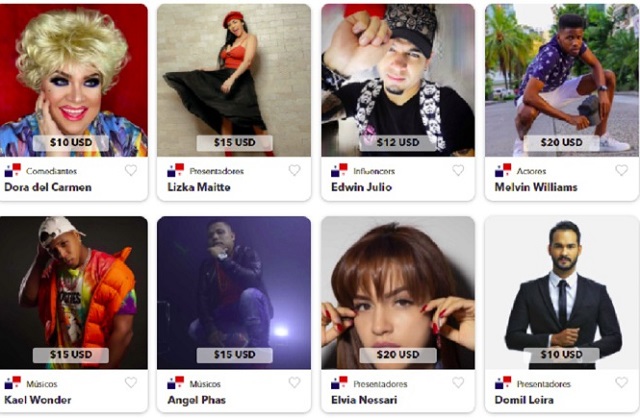Click the flag icon beside Actores
The image size is (640, 418).
pyautogui.click(x=503, y=170)
